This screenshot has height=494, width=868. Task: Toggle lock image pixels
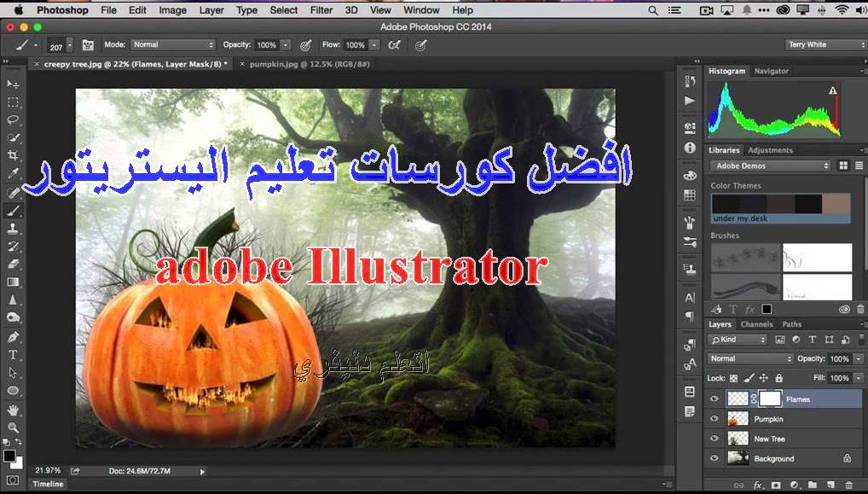[x=749, y=378]
